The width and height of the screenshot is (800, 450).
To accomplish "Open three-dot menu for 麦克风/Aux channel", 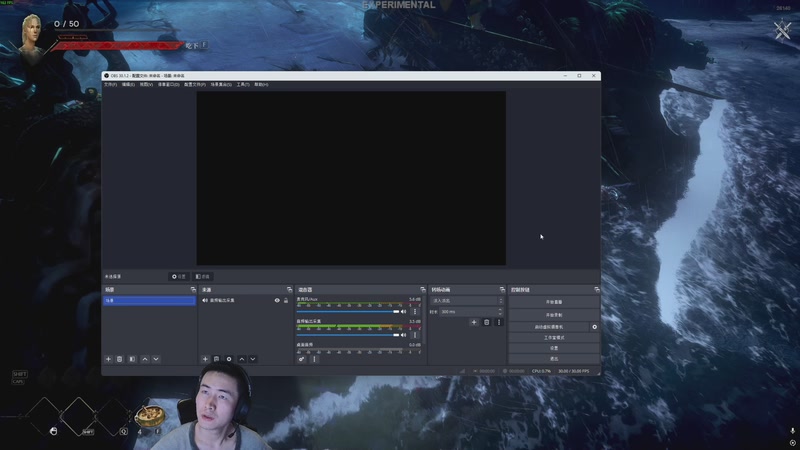I will click(415, 311).
